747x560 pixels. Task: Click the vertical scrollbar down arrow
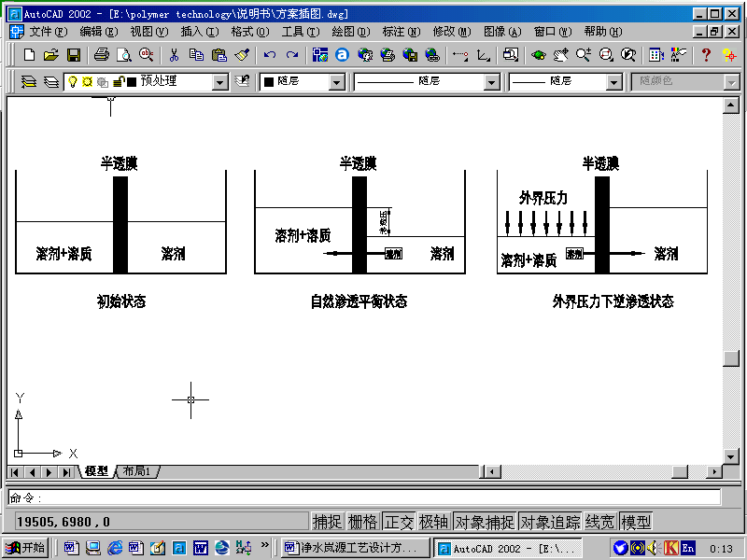(731, 456)
